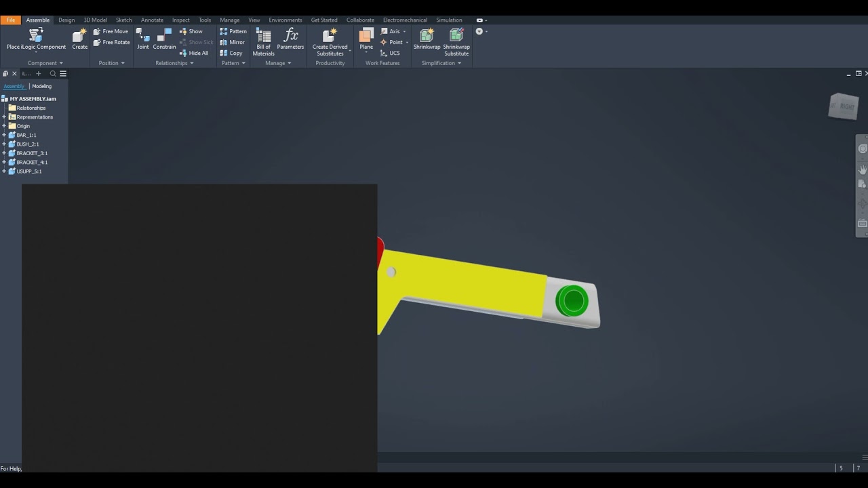This screenshot has height=488, width=868.
Task: Switch to the 3D Model tab
Action: [95, 20]
